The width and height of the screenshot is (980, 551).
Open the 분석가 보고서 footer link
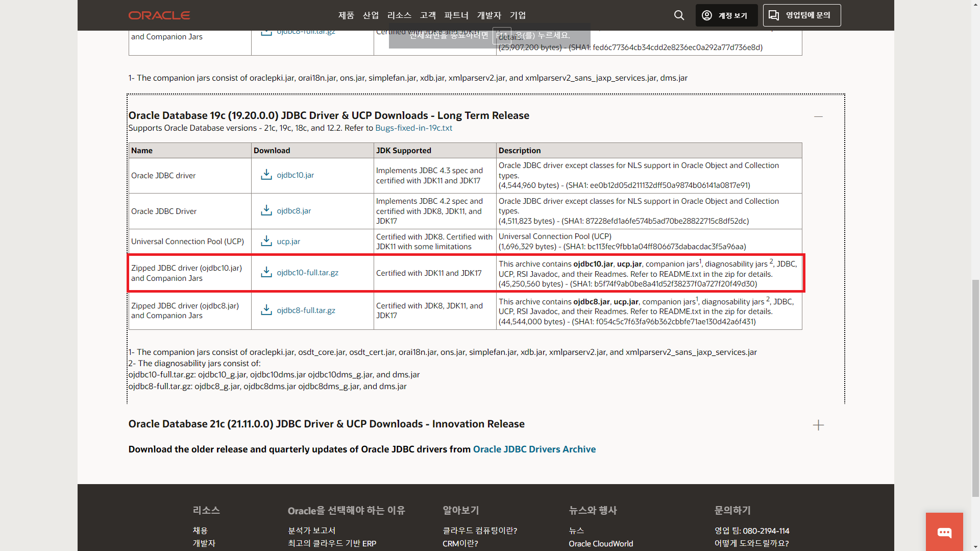[311, 531]
